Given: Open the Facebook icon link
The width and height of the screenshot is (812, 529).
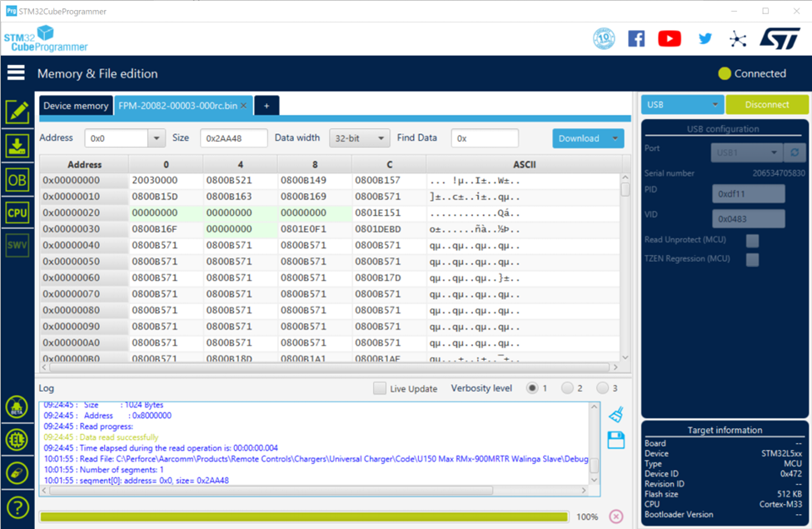Looking at the screenshot, I should click(x=636, y=38).
